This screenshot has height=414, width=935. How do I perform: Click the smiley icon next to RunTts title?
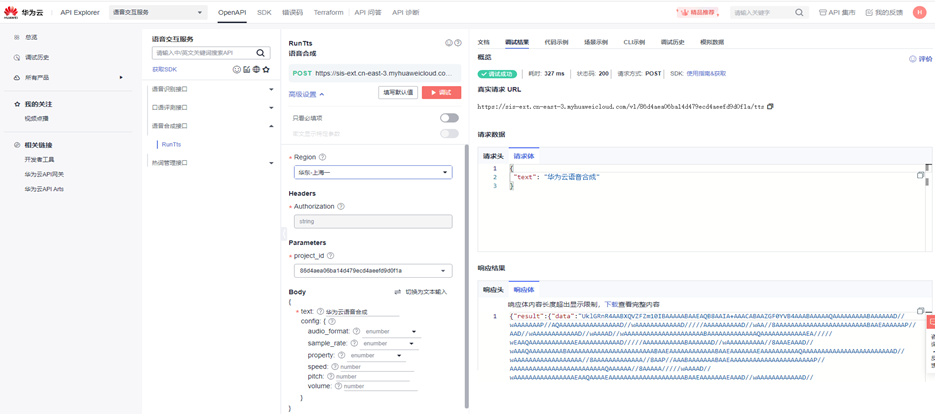coord(449,43)
